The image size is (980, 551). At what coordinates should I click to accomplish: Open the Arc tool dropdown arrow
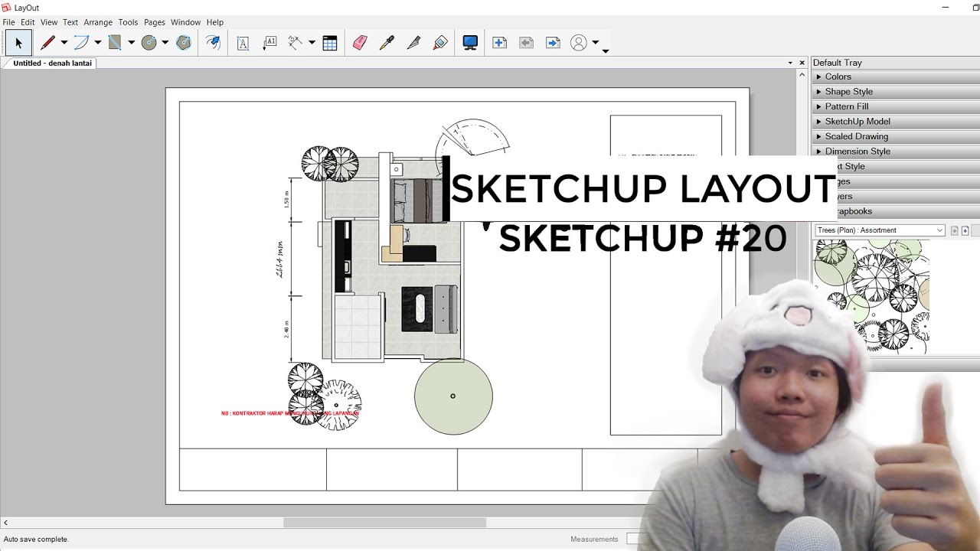98,43
